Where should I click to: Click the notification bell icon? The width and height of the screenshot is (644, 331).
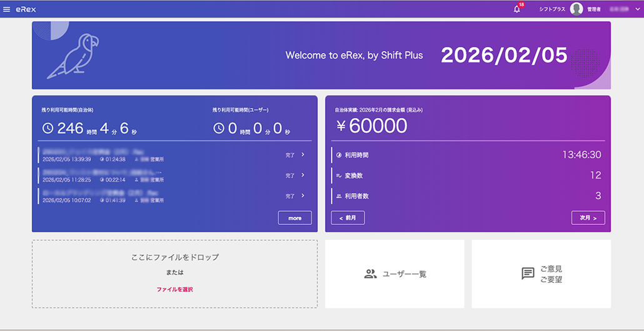pyautogui.click(x=517, y=9)
